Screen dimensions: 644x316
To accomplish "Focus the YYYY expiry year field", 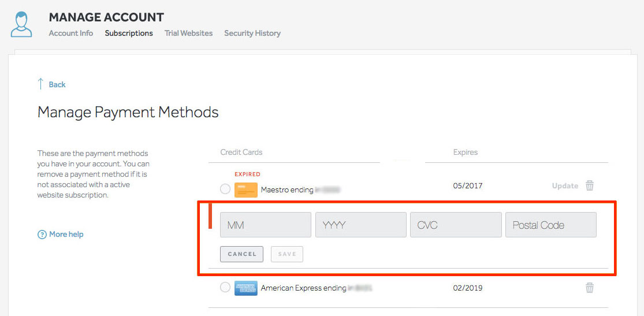I will [360, 225].
